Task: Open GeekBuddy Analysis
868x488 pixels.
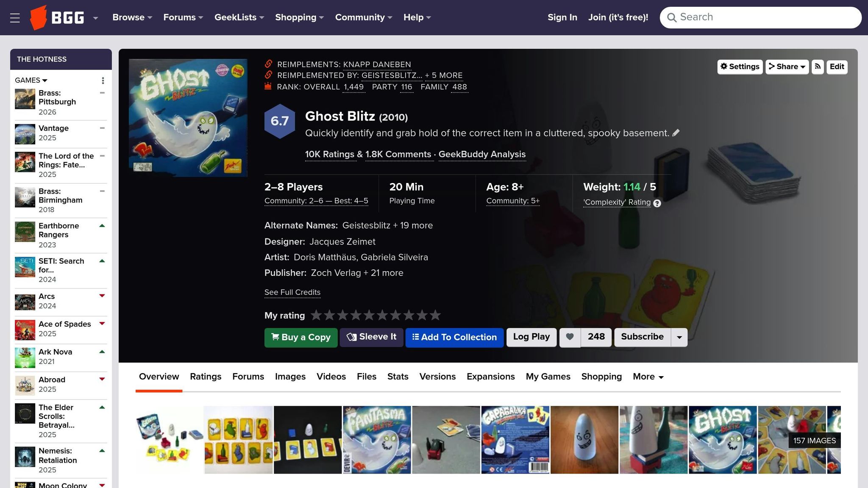Action: [x=482, y=154]
